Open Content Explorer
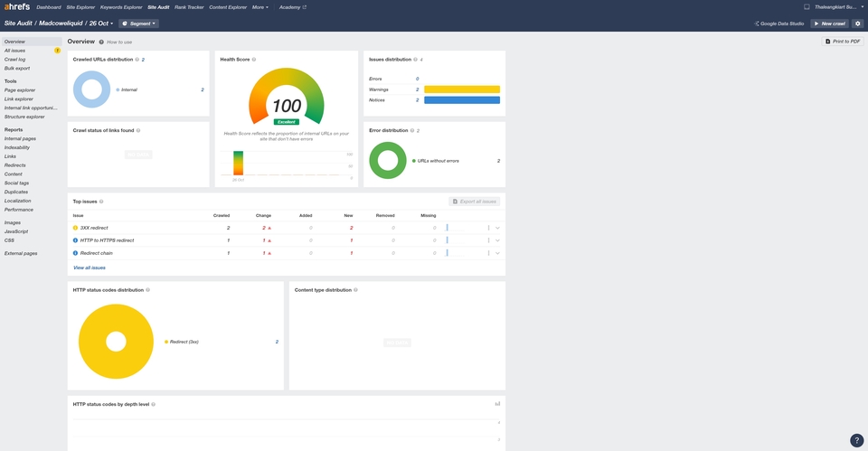Viewport: 868px width, 451px height. pyautogui.click(x=228, y=7)
